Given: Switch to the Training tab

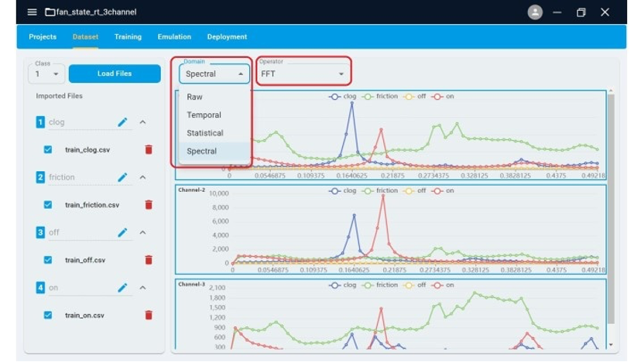Looking at the screenshot, I should pos(128,36).
